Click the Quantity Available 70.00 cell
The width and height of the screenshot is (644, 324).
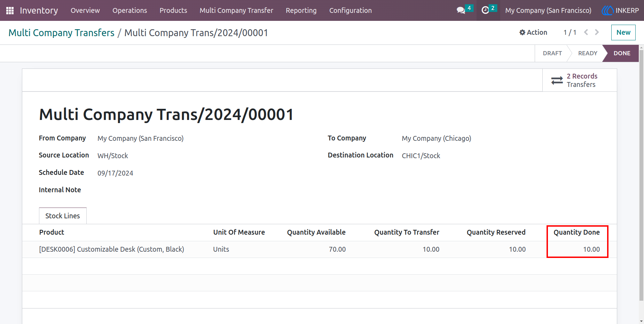click(337, 249)
